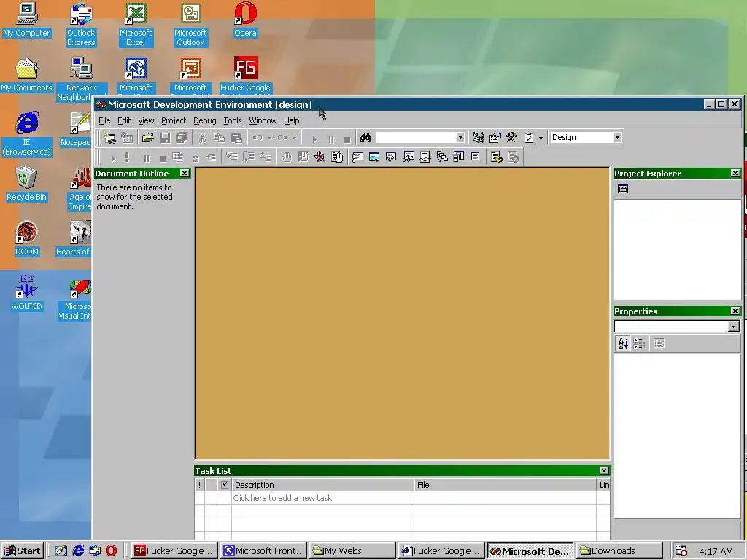Click the Start button on the taskbar
This screenshot has width=747, height=560.
[x=23, y=551]
